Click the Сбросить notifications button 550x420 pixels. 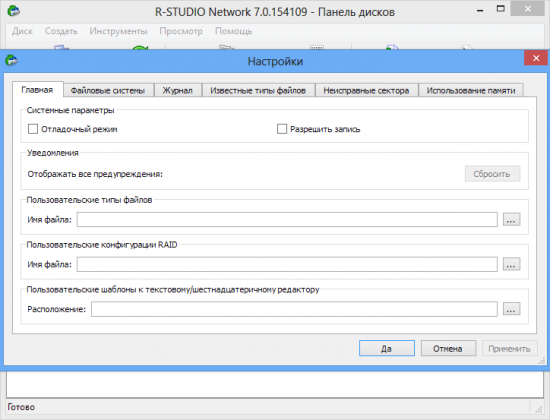(492, 174)
